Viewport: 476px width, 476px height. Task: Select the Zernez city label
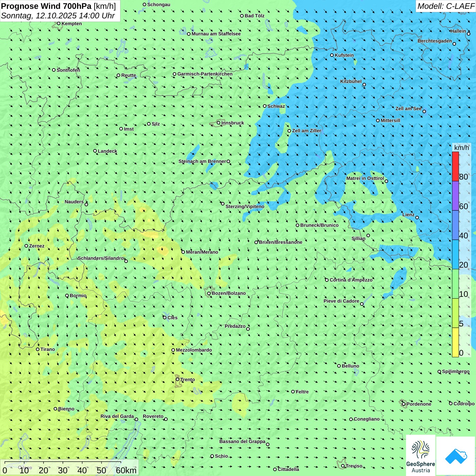click(x=37, y=246)
